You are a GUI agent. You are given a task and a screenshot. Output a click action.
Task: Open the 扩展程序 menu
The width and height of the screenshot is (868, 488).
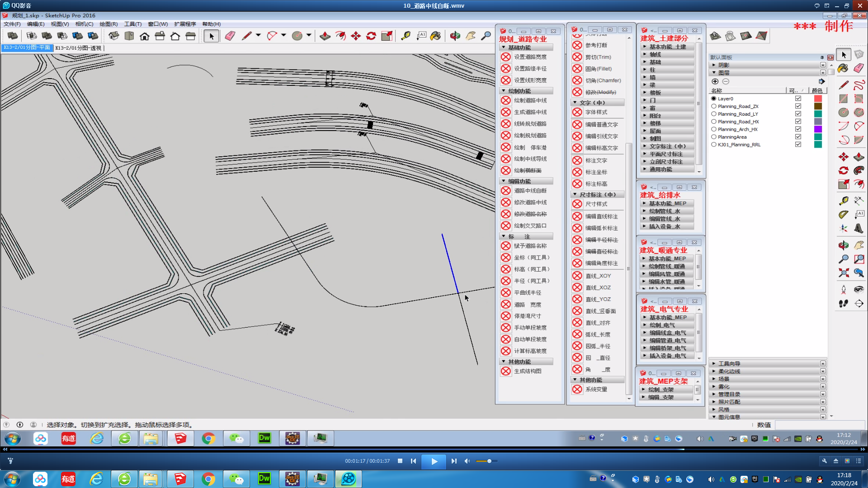(185, 24)
